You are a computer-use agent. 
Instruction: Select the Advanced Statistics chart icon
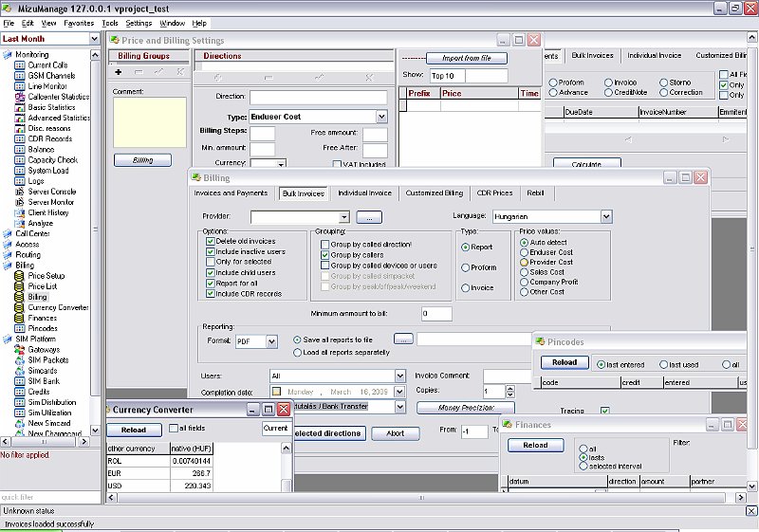tap(19, 118)
